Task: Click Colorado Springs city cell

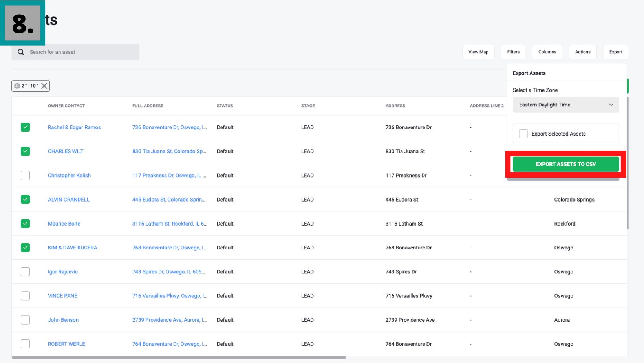Action: 574,200
